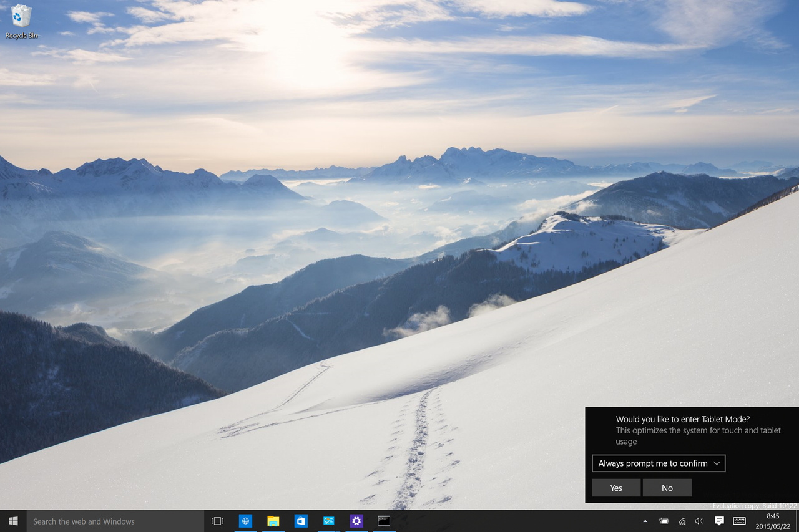Open Task View from the taskbar
Viewport: 799px width, 532px height.
pyautogui.click(x=217, y=521)
